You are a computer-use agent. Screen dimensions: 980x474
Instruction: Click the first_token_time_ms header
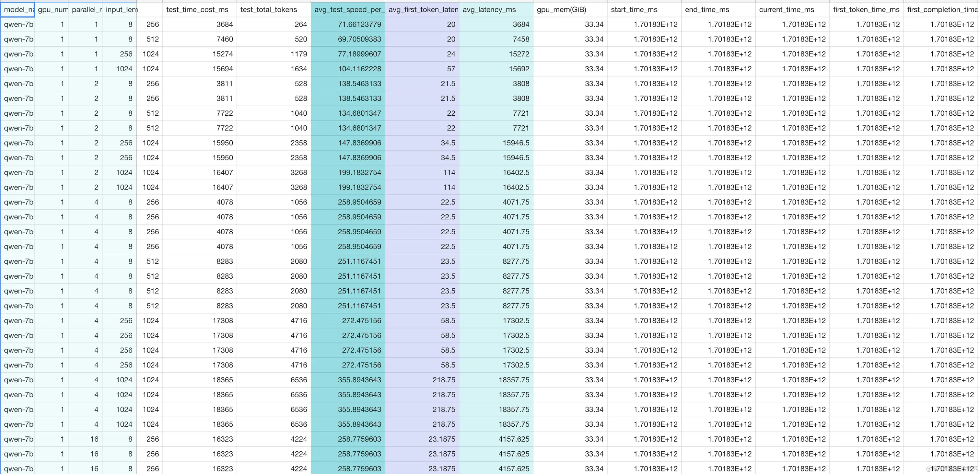866,9
